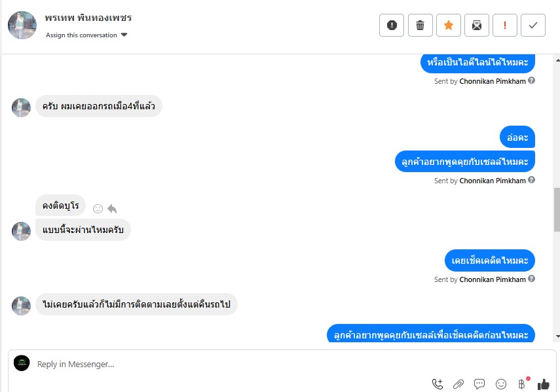Send a thumbs-up like

tap(543, 384)
